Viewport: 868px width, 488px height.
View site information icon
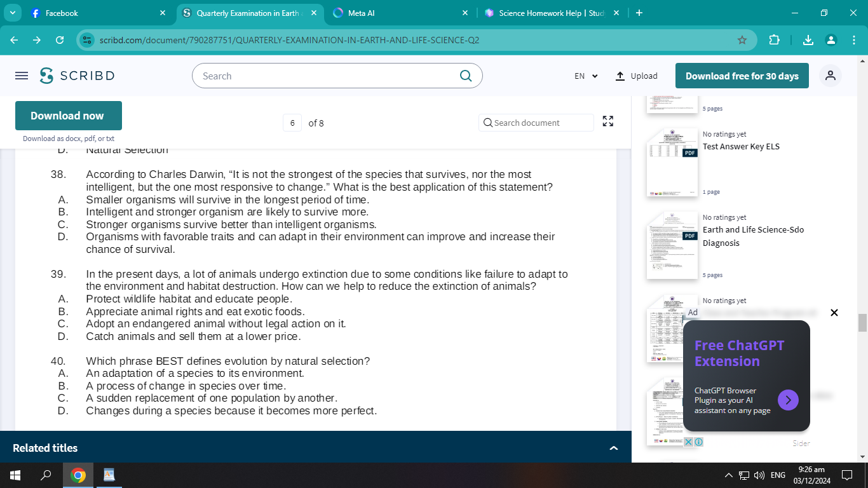coord(88,40)
